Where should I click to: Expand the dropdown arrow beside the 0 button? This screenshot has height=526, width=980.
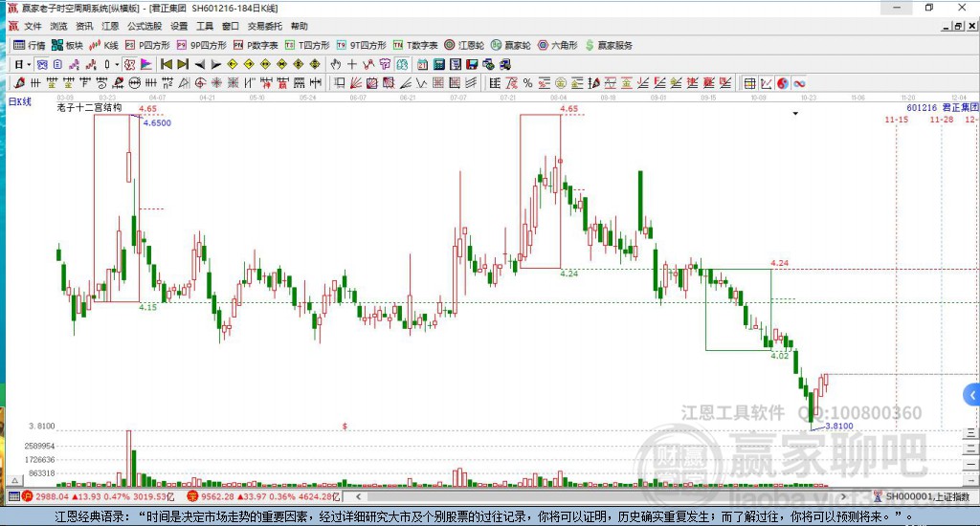pyautogui.click(x=117, y=64)
